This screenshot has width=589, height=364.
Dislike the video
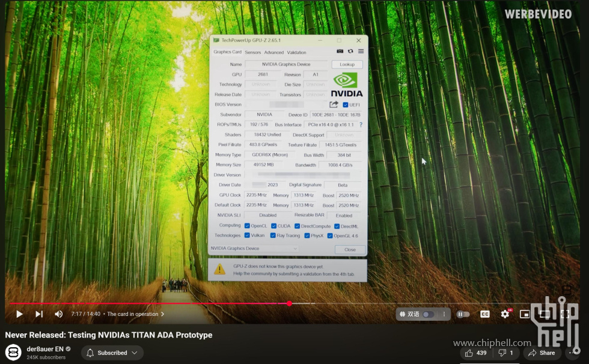pos(505,353)
